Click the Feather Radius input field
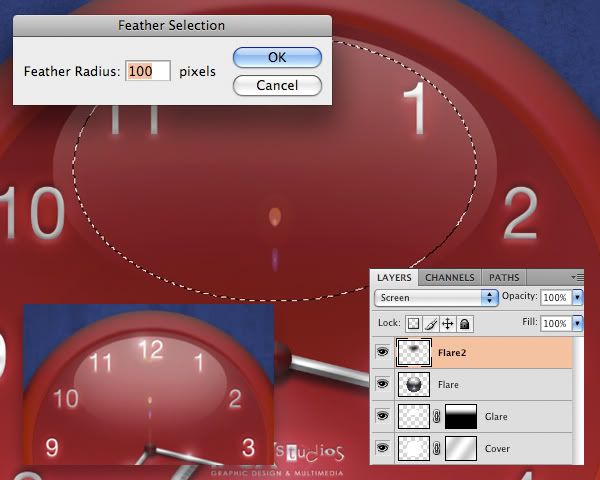The image size is (600, 480). click(148, 72)
